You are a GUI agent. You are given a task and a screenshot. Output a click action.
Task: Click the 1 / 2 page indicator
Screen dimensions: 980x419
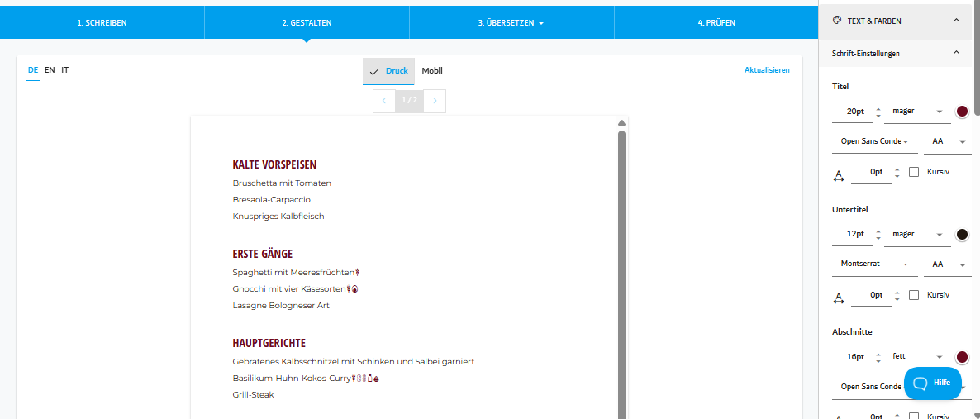pyautogui.click(x=409, y=101)
